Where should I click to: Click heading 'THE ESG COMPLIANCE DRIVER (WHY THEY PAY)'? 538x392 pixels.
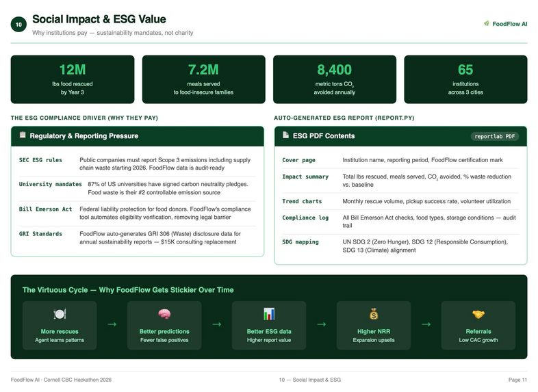(x=84, y=118)
